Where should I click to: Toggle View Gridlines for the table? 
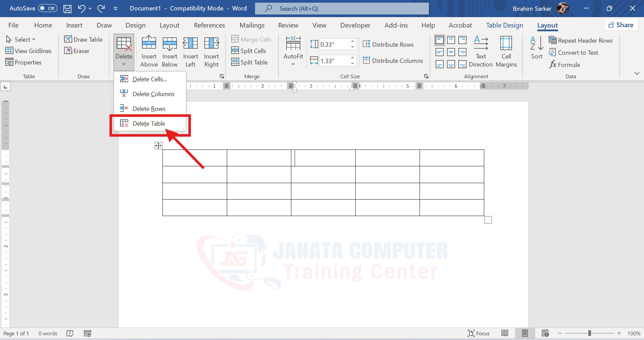(29, 51)
